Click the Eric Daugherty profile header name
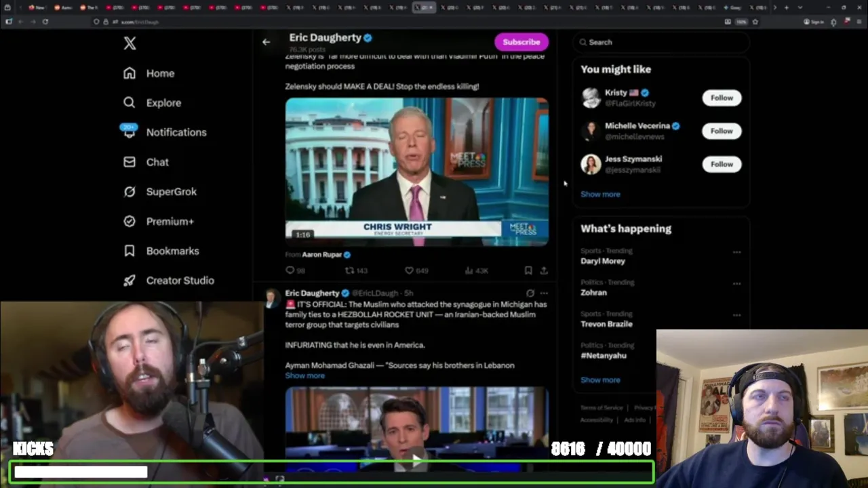868x488 pixels. [x=325, y=38]
